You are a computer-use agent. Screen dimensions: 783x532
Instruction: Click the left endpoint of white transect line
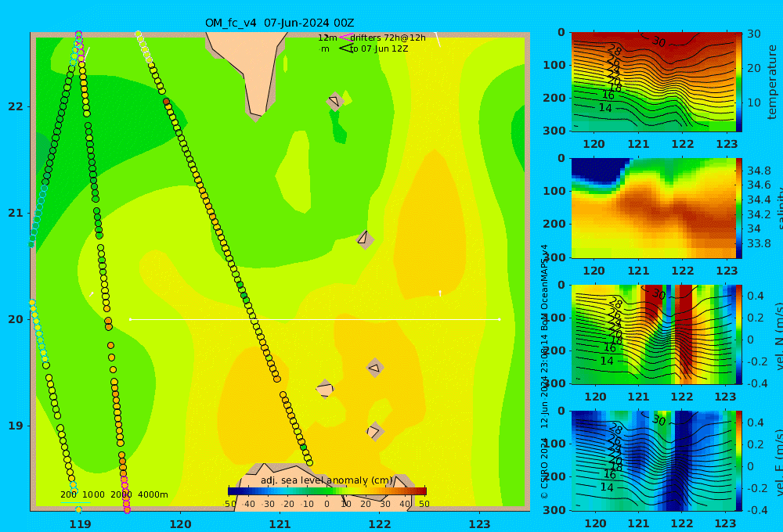pyautogui.click(x=130, y=319)
